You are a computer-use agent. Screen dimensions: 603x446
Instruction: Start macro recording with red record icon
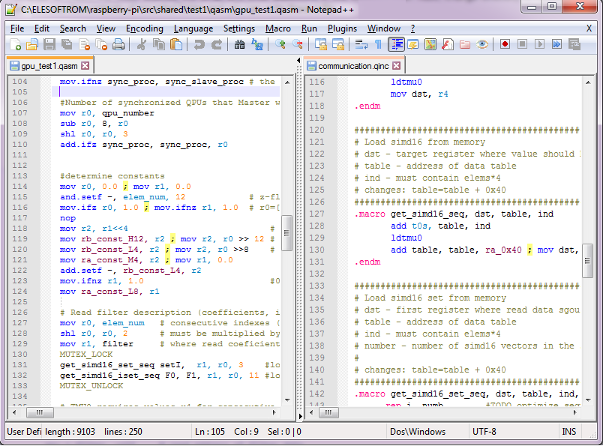505,45
